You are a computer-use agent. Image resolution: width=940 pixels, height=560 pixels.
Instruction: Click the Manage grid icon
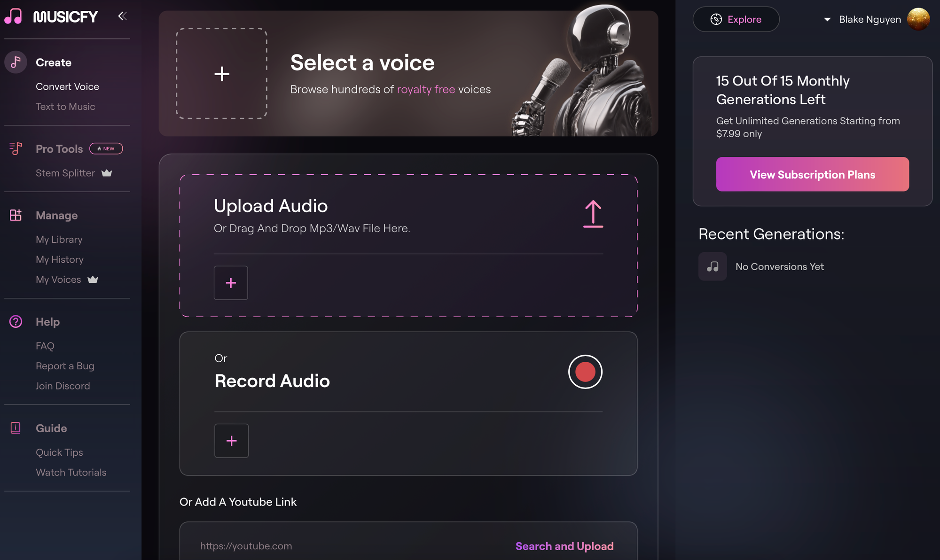click(x=16, y=215)
